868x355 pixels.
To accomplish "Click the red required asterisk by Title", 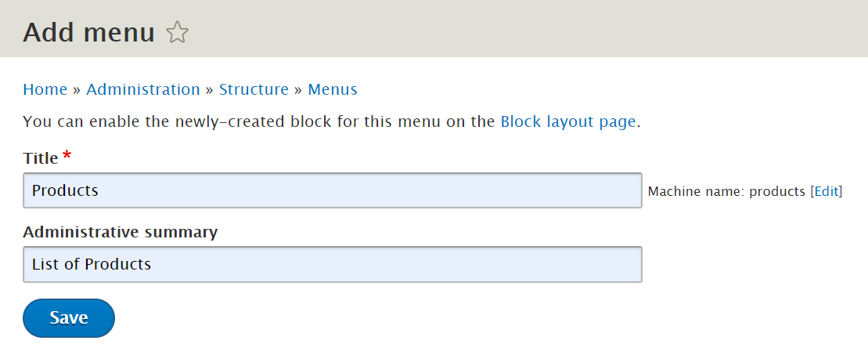I will point(67,157).
